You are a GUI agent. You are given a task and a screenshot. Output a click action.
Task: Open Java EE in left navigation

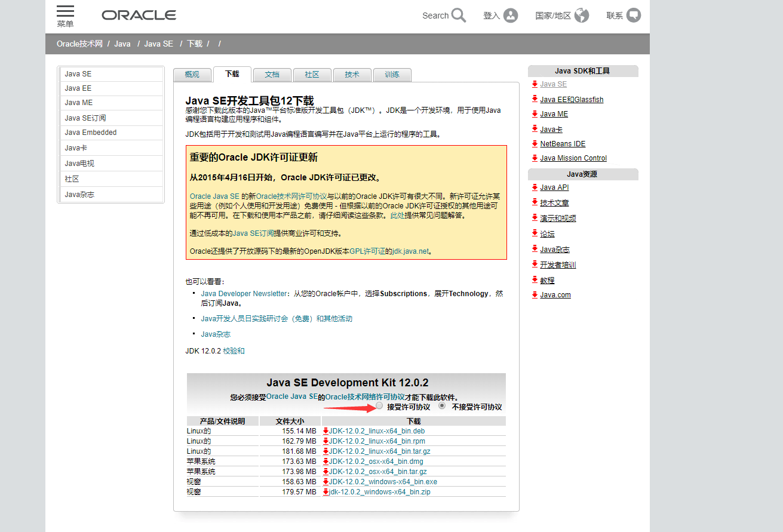point(111,88)
